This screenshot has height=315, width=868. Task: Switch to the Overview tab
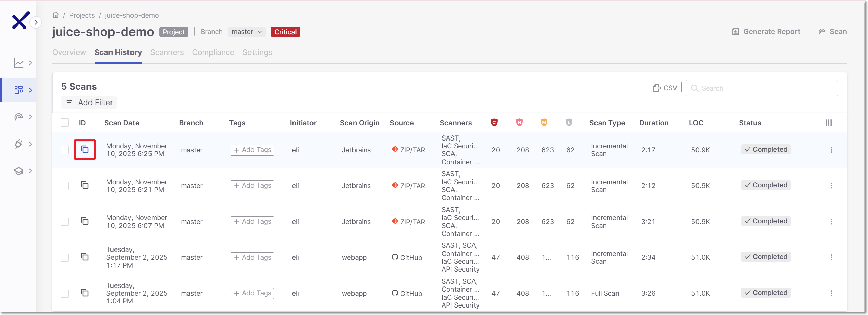(x=69, y=52)
